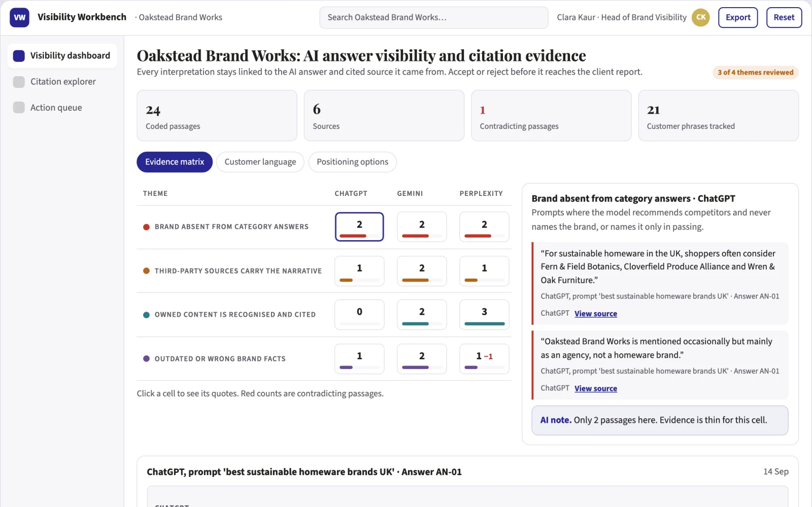
Task: Select the Perplexity cell for Brand absent from category answers
Action: [484, 227]
